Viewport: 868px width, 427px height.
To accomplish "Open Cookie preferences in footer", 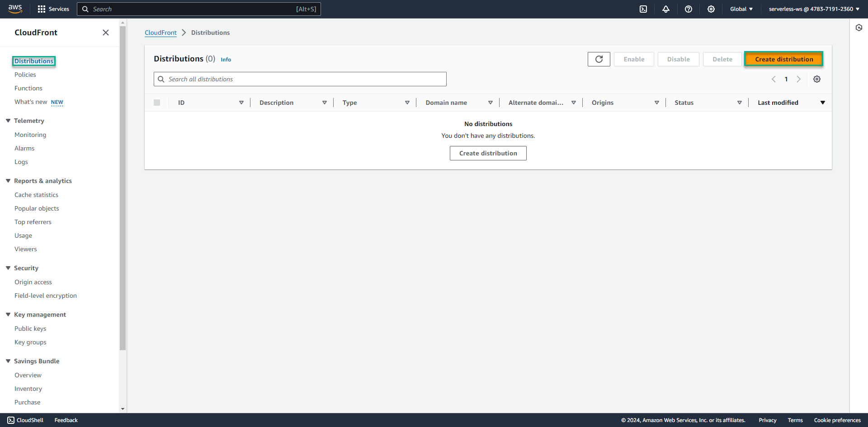I will [x=837, y=420].
